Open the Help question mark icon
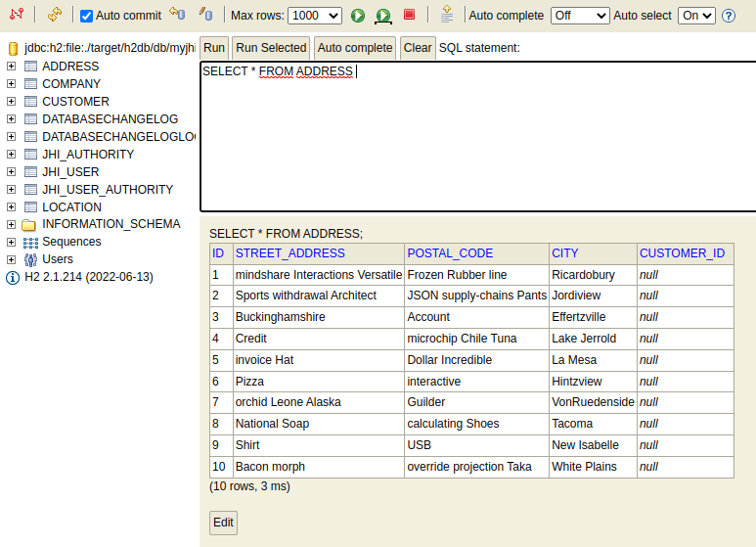The height and width of the screenshot is (547, 756). click(x=729, y=16)
